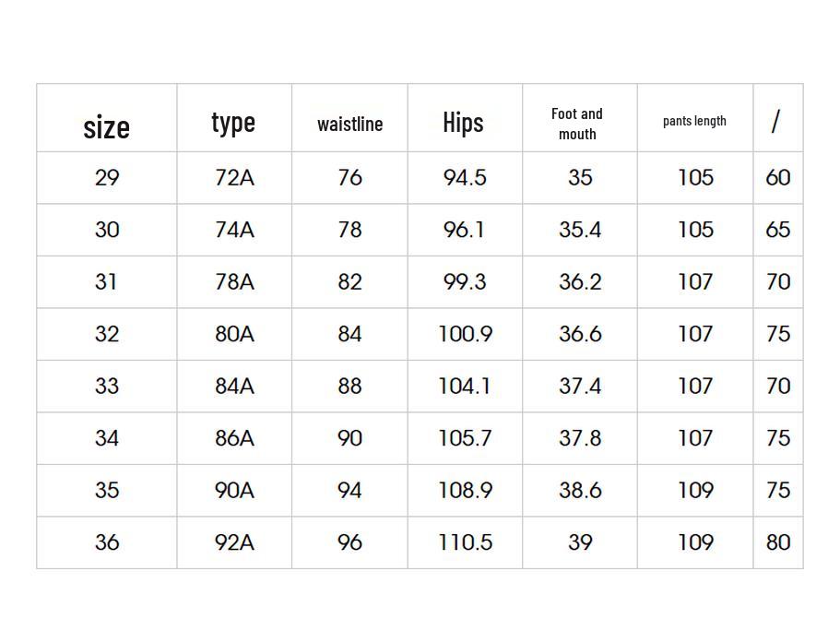Click type cell '74A'
Viewport: 840px width, 631px height.
234,230
